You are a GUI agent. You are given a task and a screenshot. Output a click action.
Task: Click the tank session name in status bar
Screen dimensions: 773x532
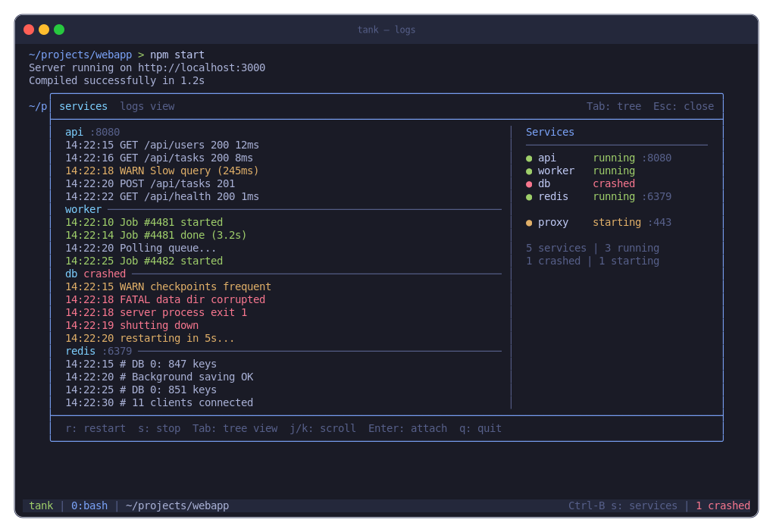click(41, 506)
